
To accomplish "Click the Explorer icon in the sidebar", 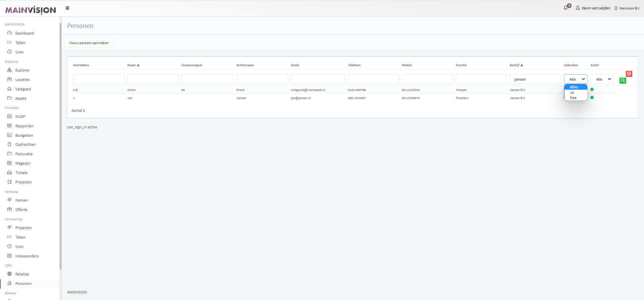I will [x=9, y=70].
